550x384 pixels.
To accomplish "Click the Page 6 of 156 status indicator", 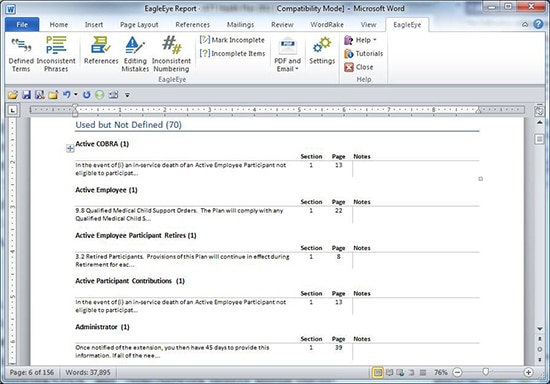I will point(32,372).
